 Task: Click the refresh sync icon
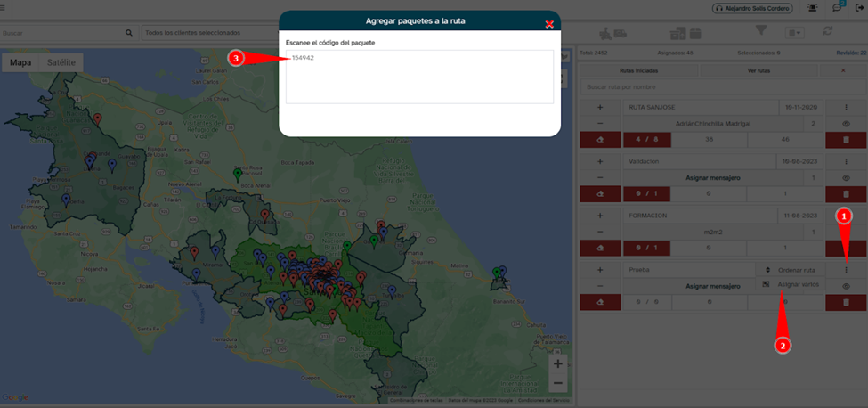tap(828, 31)
